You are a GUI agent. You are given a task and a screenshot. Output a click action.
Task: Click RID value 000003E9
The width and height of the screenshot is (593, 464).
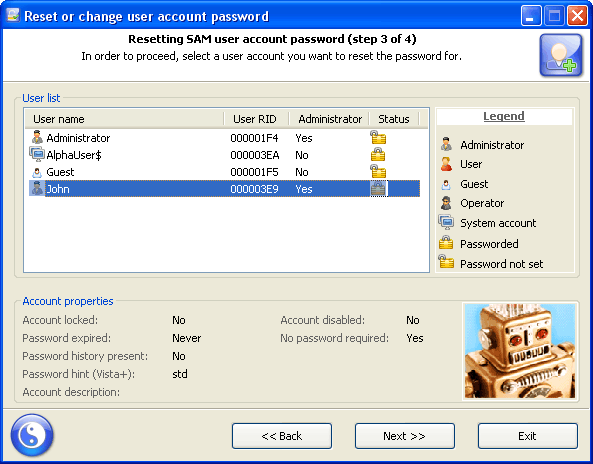(254, 189)
